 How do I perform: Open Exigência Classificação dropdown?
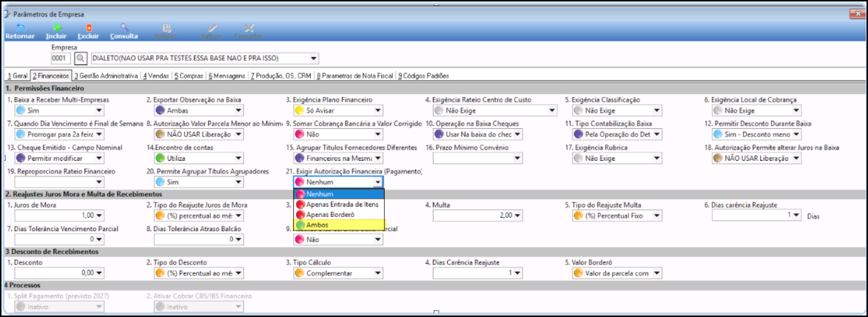point(656,111)
